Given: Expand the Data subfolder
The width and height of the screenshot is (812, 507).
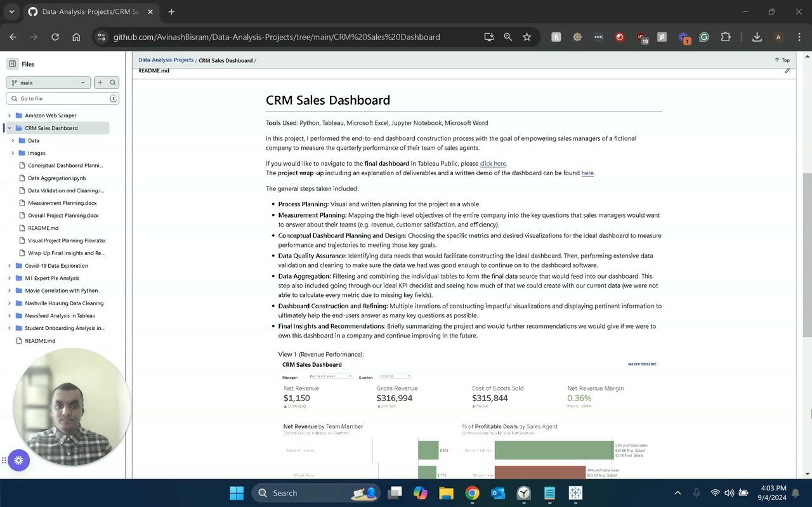Looking at the screenshot, I should coord(13,140).
